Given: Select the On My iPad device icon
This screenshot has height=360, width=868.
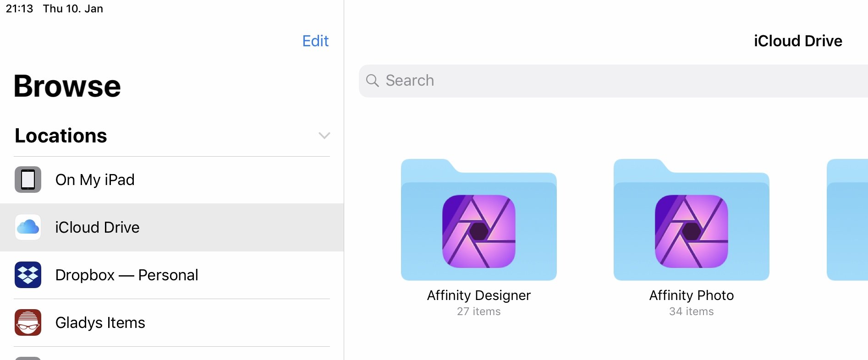Looking at the screenshot, I should coord(28,180).
